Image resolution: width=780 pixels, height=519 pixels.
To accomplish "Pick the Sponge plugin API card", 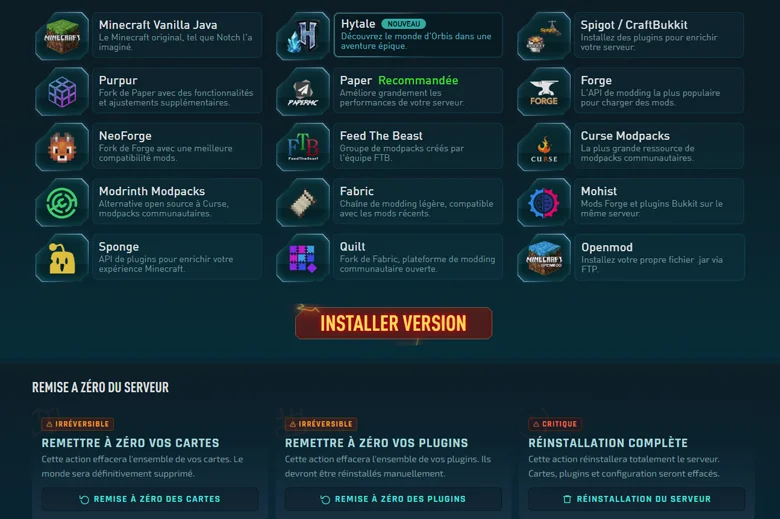I will [x=177, y=257].
